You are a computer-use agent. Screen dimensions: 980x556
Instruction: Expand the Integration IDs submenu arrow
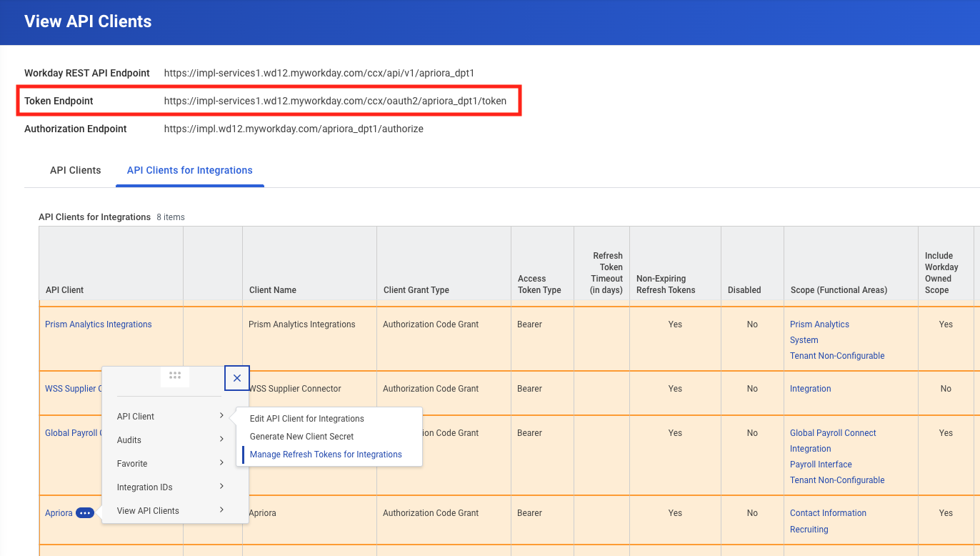click(x=222, y=487)
